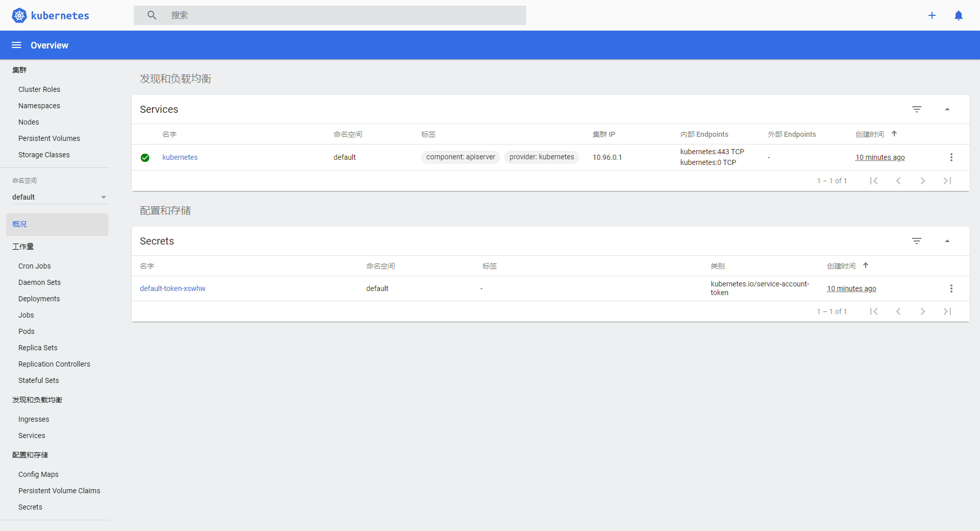Viewport: 980px width, 531px height.
Task: Open the kubernetes service link
Action: (x=180, y=157)
